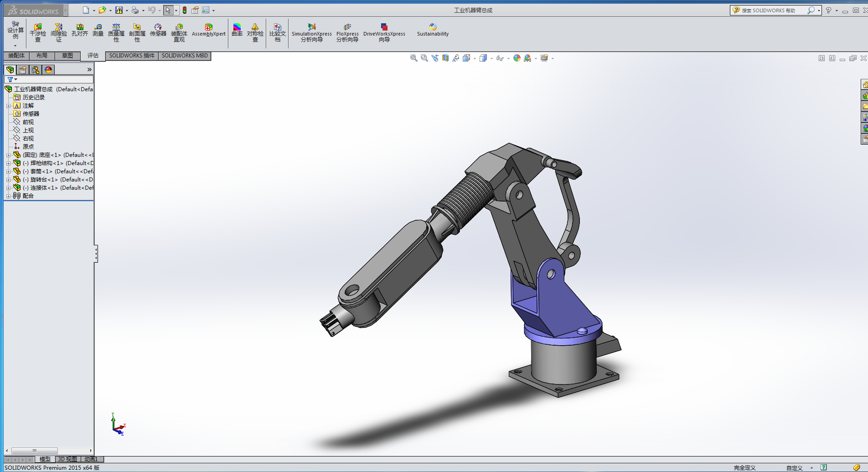Image resolution: width=868 pixels, height=472 pixels.
Task: Open the 设计算例 dropdown
Action: click(x=15, y=45)
